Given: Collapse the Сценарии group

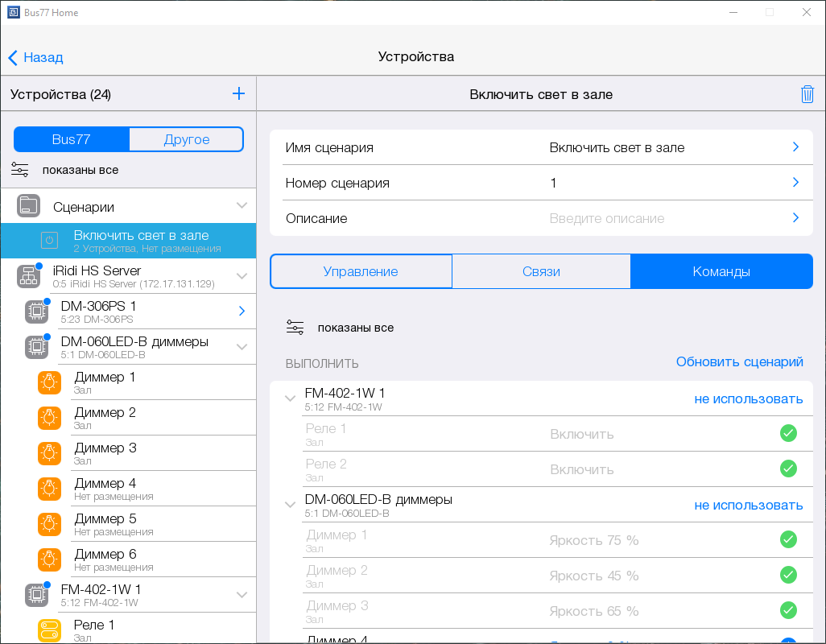Looking at the screenshot, I should 242,206.
